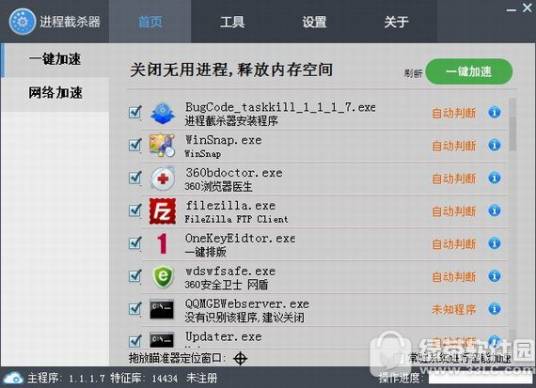Uncheck the QQMGBWebserver.exe checkbox
The width and height of the screenshot is (536, 388).
point(135,309)
